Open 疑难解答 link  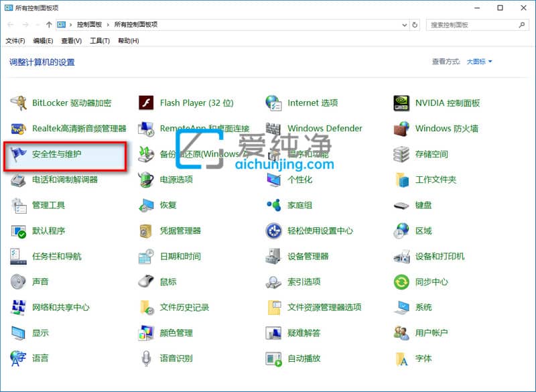pyautogui.click(x=304, y=333)
